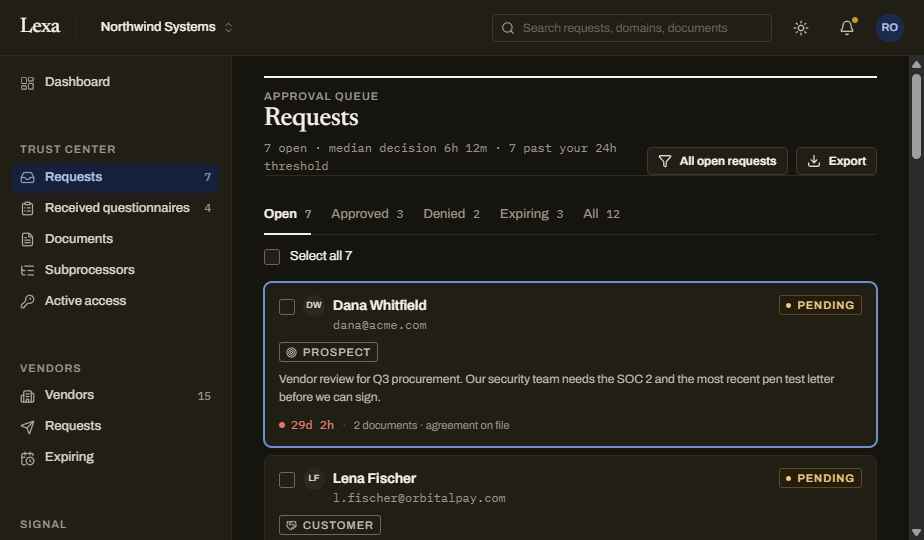The height and width of the screenshot is (540, 924).
Task: Focus the search requests input field
Action: (x=632, y=28)
